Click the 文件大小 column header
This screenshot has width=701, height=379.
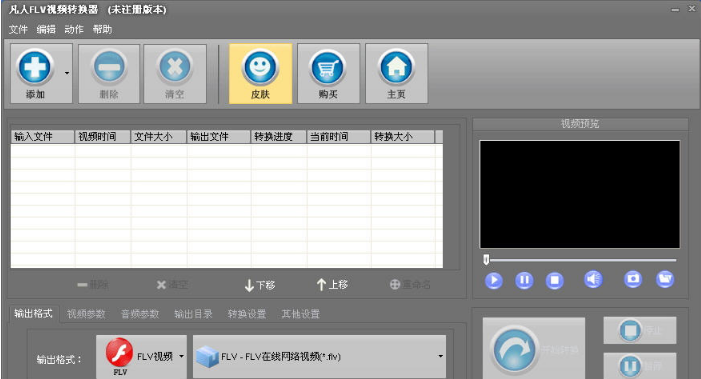(x=159, y=137)
